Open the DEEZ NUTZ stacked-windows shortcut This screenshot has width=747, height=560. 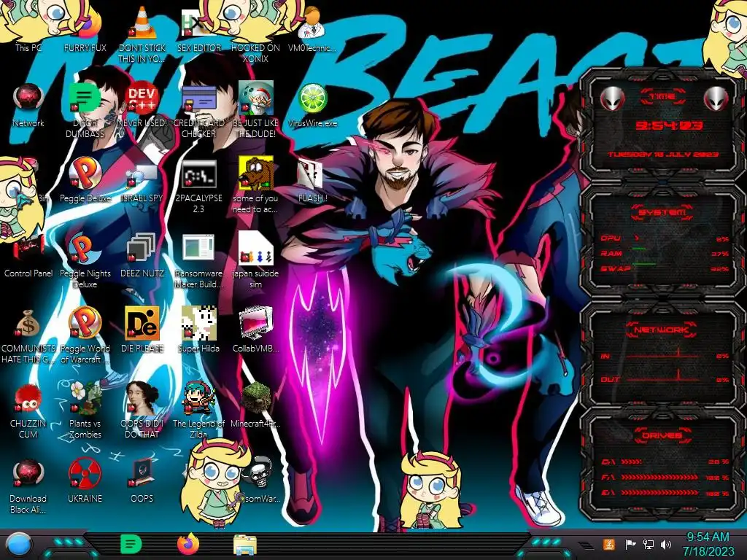tap(142, 256)
